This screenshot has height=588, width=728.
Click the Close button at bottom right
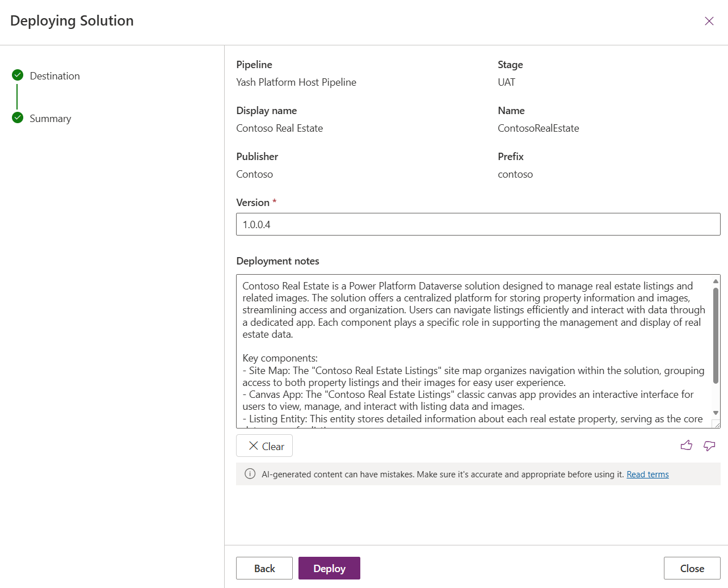pos(692,568)
